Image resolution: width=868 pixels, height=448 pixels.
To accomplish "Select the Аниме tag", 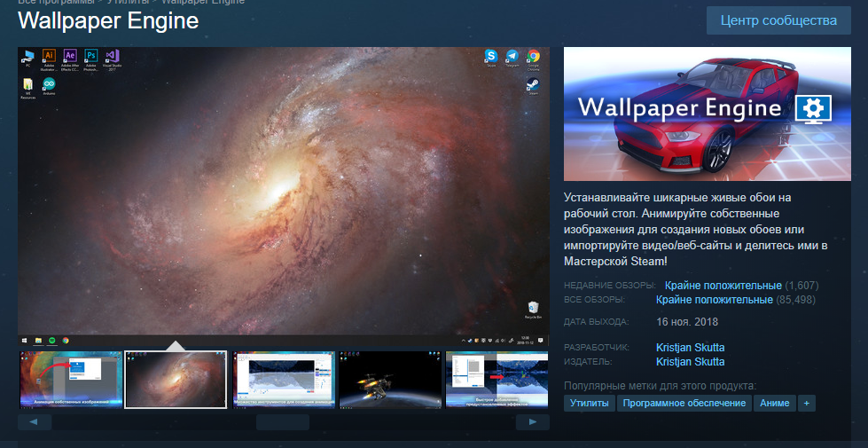I will point(774,403).
